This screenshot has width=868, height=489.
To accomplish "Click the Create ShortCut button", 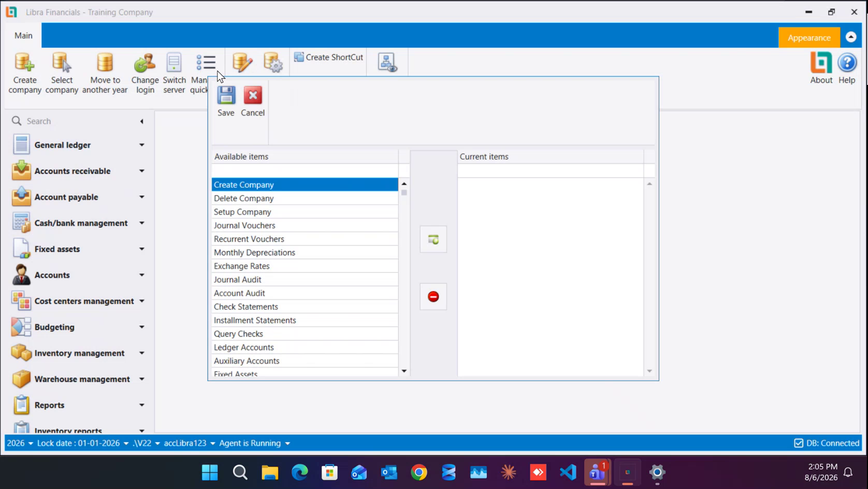I will tap(329, 57).
